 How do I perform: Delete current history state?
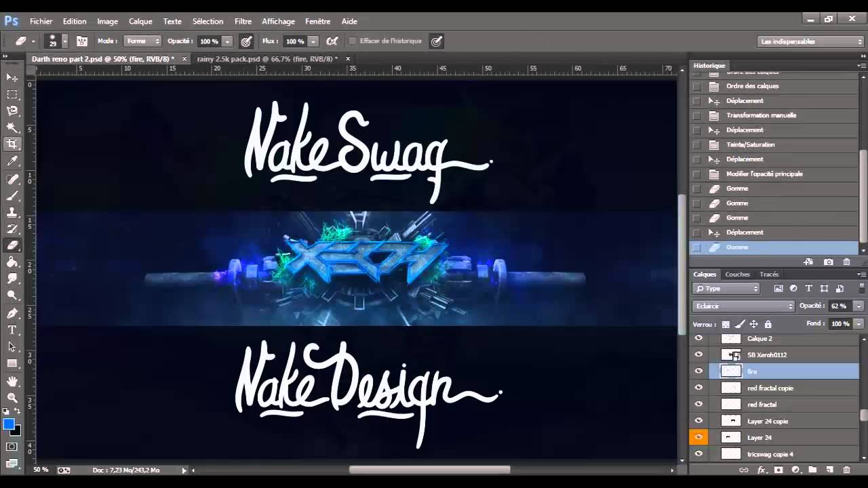click(x=846, y=262)
